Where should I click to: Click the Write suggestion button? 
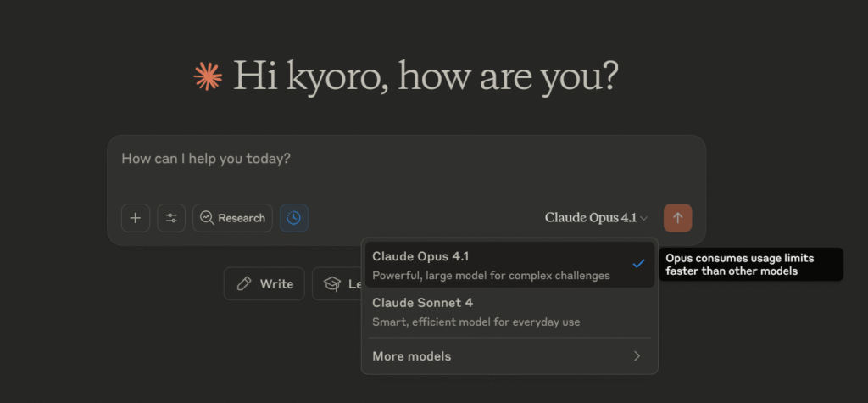(264, 284)
